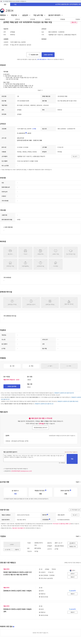Image resolution: width=81 pixels, height=644 pixels.
Task: Jump to the 모집요강 section tab
Action: (x=2, y=19)
